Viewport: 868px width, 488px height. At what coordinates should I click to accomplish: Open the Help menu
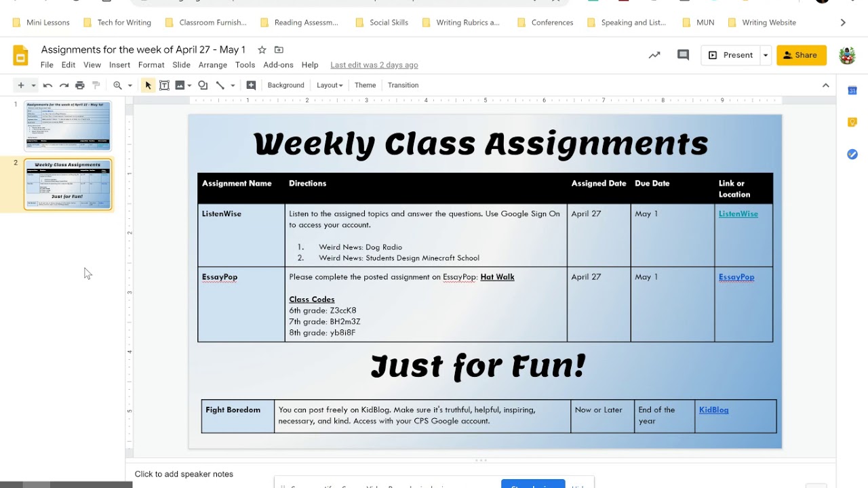pyautogui.click(x=310, y=65)
